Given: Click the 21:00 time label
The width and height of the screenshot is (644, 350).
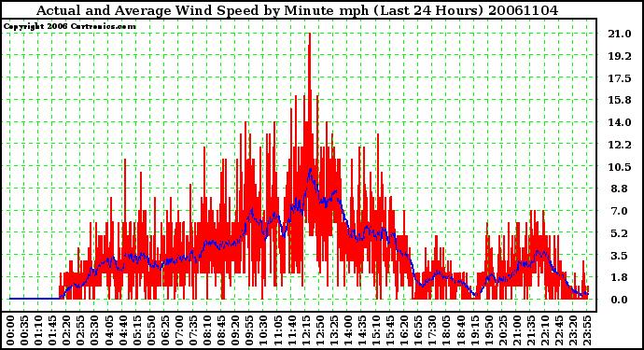Looking at the screenshot, I should (x=517, y=330).
